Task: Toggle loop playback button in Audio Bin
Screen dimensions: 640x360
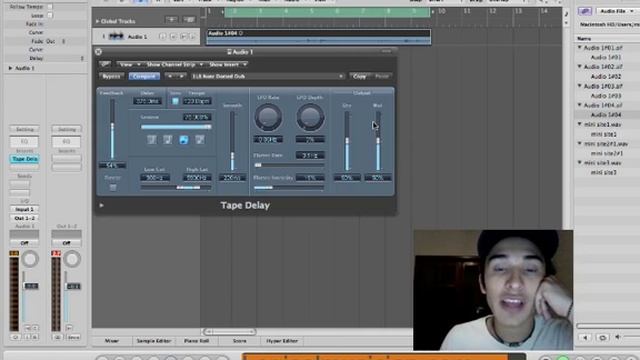Action: (602, 338)
